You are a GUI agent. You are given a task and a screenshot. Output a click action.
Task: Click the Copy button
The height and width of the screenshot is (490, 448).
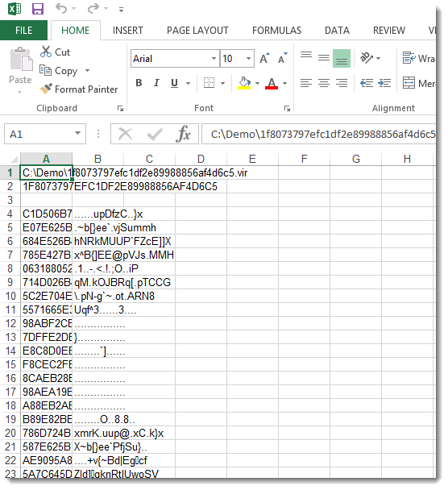coord(59,71)
